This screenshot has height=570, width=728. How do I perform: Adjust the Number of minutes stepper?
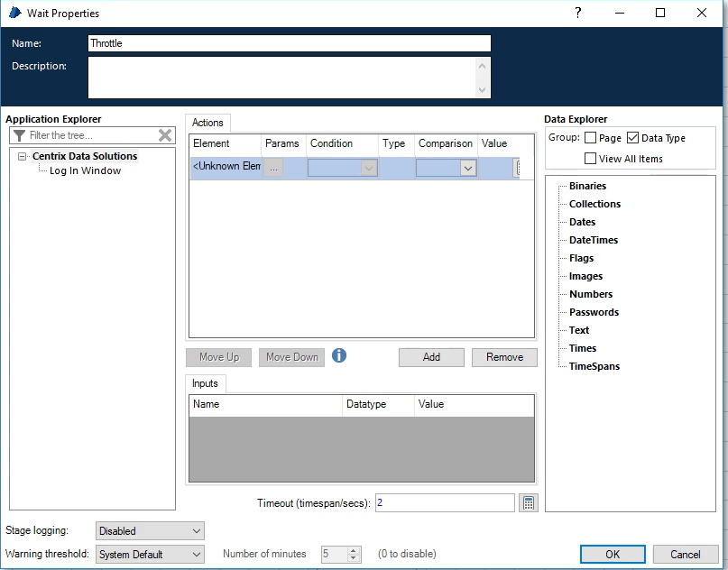(x=354, y=554)
